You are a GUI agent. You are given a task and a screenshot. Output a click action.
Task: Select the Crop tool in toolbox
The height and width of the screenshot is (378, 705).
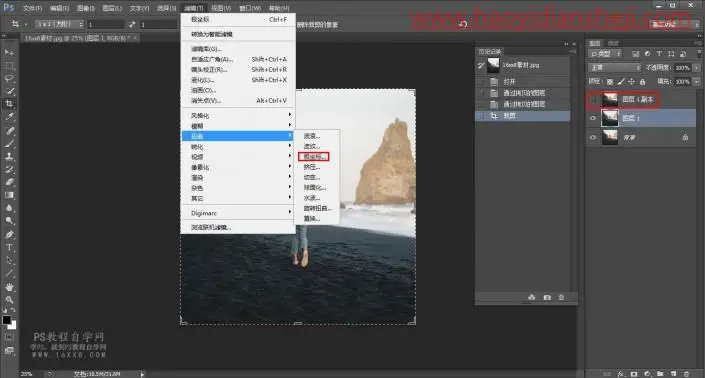tap(9, 104)
